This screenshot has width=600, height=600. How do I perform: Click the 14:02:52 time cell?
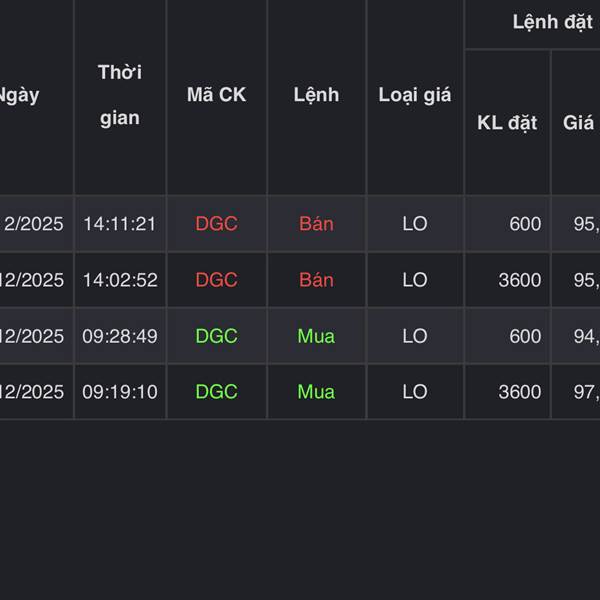120,280
